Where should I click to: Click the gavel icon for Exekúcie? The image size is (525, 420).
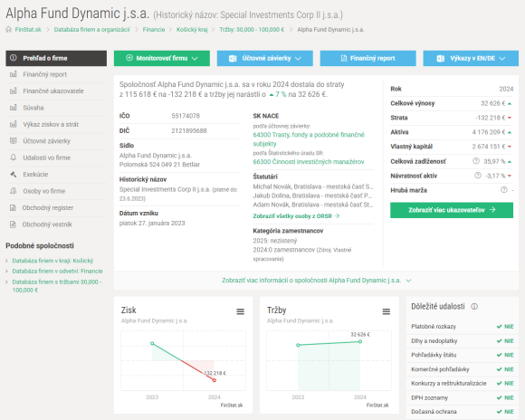[13, 174]
